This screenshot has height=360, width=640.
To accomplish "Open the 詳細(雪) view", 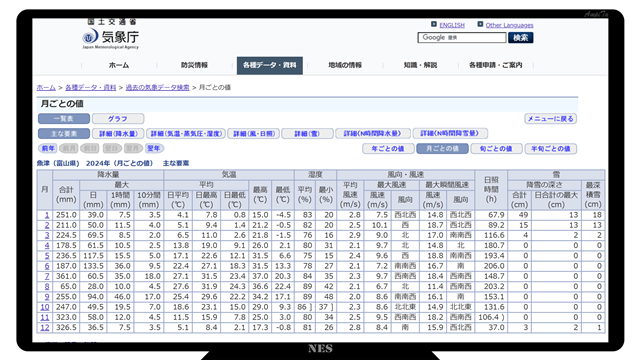I will tap(307, 133).
